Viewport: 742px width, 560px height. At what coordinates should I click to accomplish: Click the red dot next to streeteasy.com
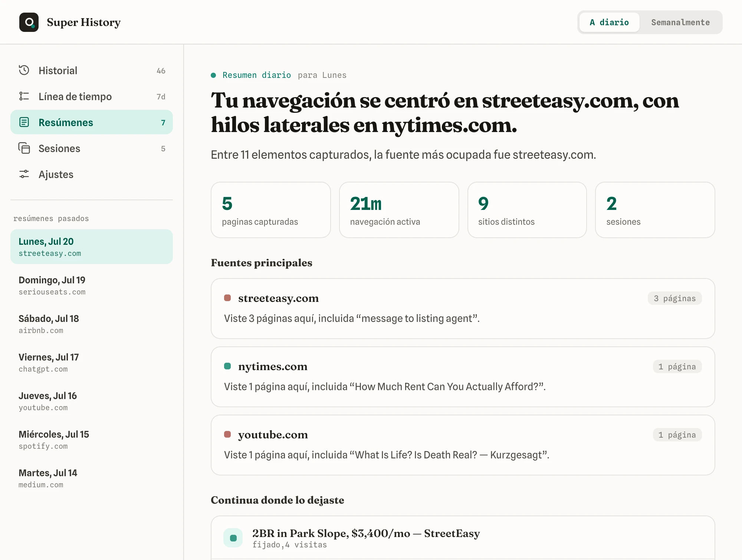(x=227, y=298)
